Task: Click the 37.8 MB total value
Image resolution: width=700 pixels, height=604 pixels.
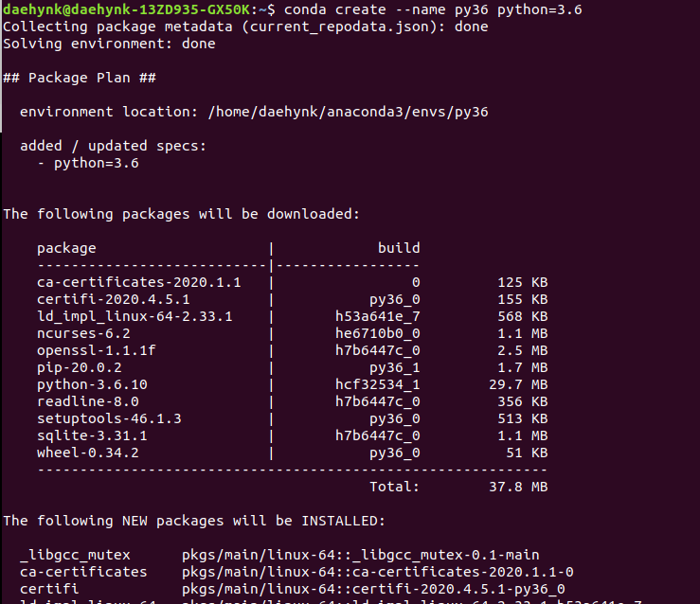Action: 518,487
